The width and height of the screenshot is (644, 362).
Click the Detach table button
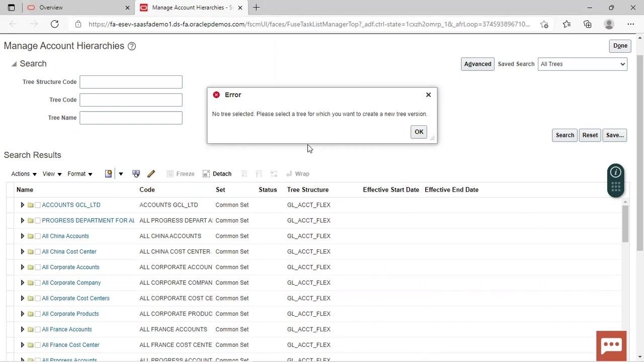[x=217, y=173]
